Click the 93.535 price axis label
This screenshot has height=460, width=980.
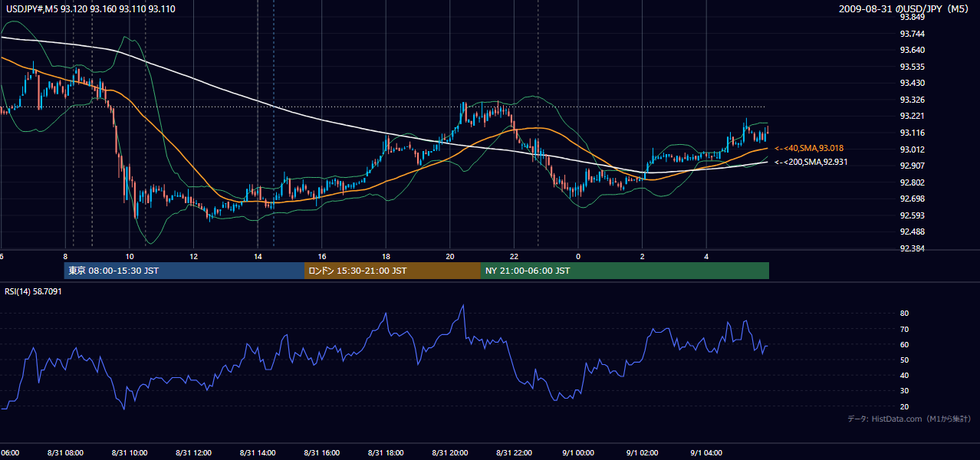point(912,67)
